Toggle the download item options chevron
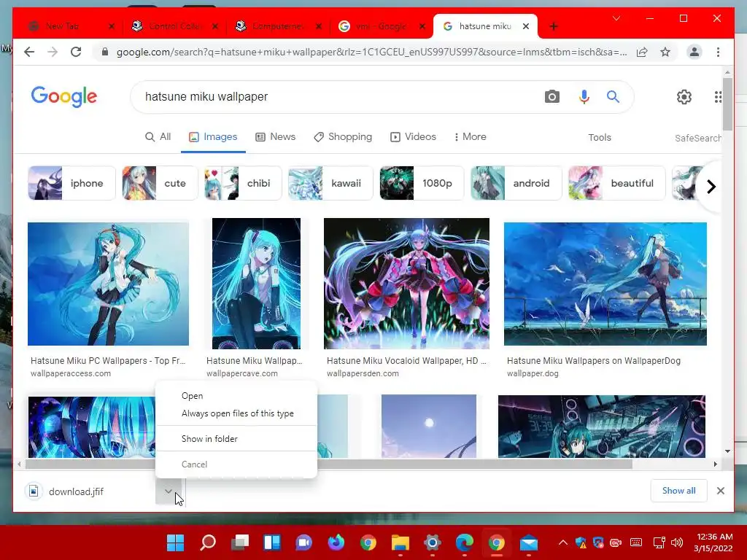 coord(169,491)
